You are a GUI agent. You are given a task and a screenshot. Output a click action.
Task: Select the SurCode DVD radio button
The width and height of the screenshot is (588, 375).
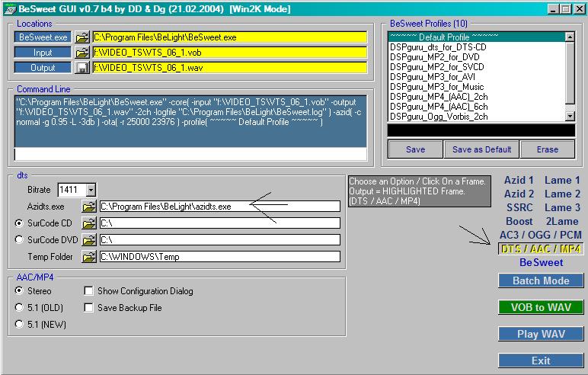tap(19, 239)
